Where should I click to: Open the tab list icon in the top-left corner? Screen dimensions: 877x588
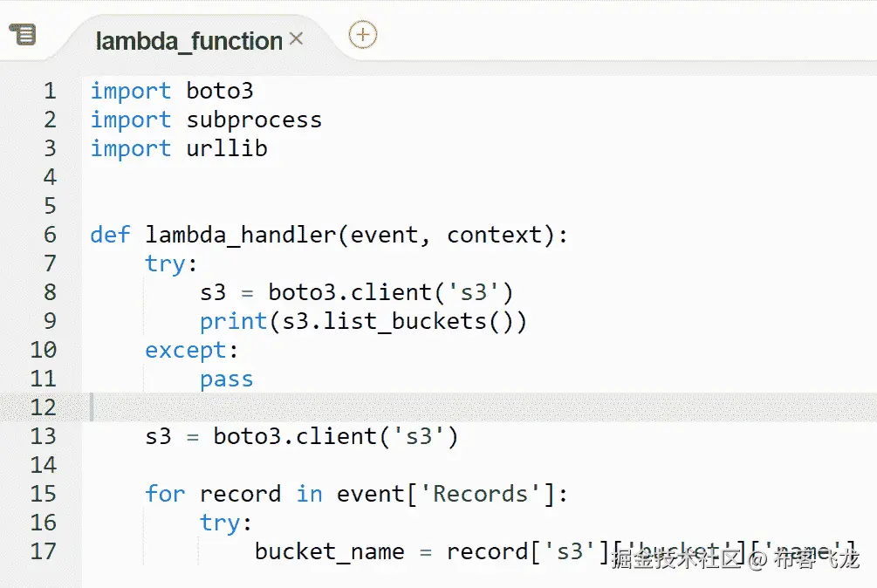23,34
